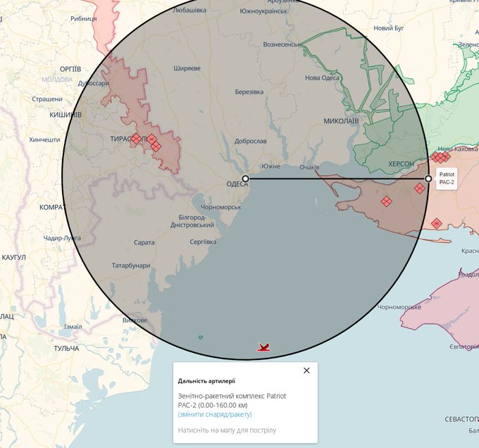The image size is (479, 448).
Task: Click the ХЕРСОН city label
Action: (401, 164)
